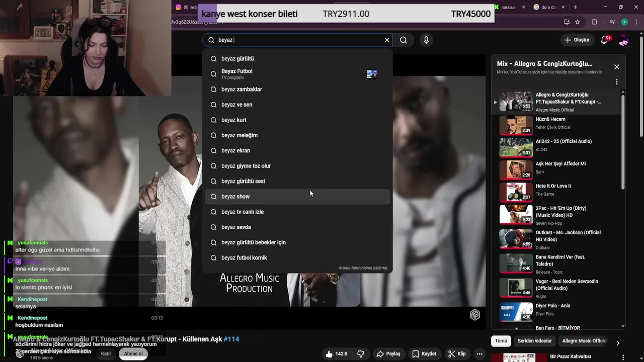Choose the beyaz futbol komik suggestion

(297, 258)
